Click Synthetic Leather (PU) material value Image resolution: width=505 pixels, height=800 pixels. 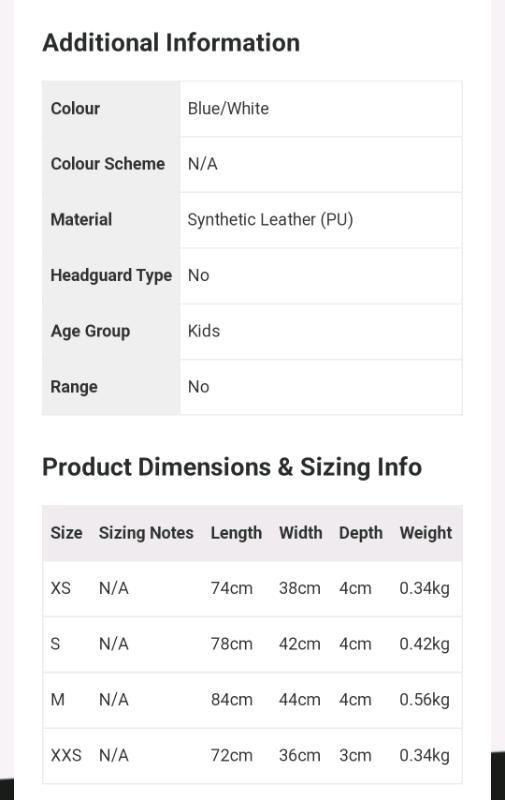tap(270, 220)
